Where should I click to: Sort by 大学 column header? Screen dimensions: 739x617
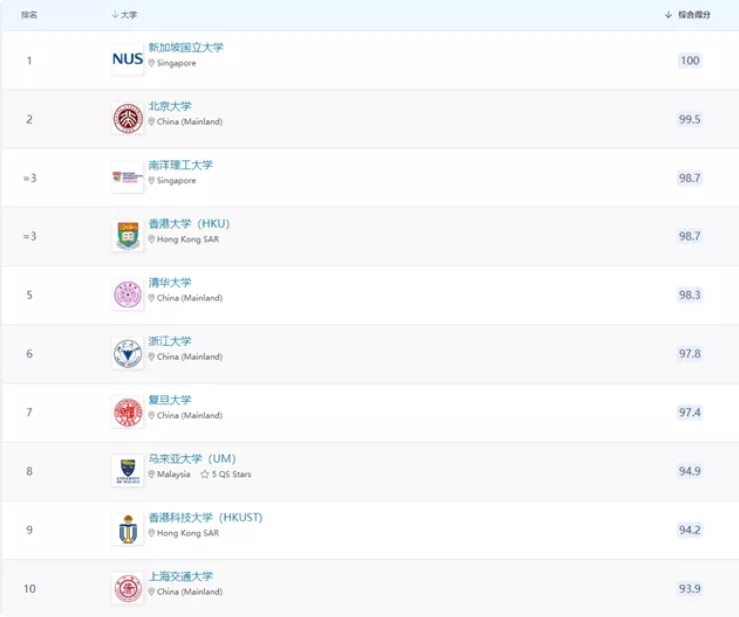click(x=125, y=15)
